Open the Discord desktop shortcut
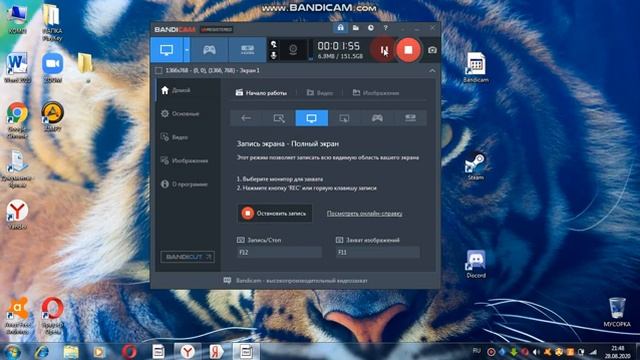The image size is (640, 360). (476, 264)
